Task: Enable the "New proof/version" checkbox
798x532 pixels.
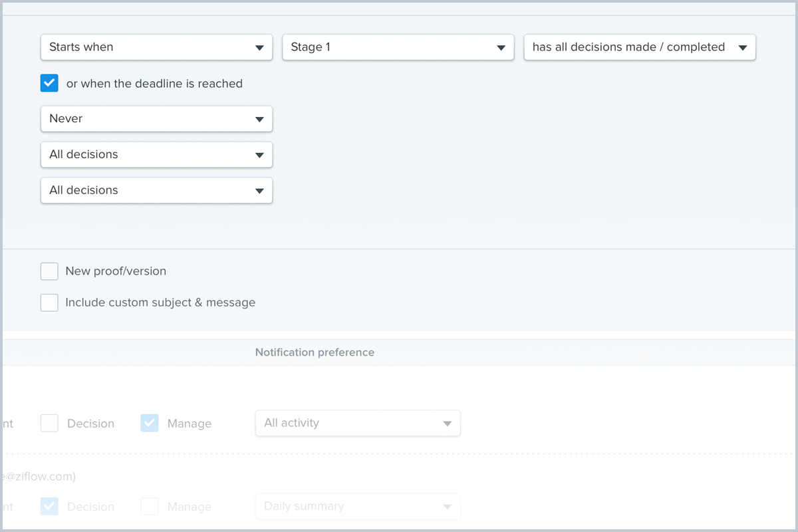Action: pyautogui.click(x=49, y=271)
